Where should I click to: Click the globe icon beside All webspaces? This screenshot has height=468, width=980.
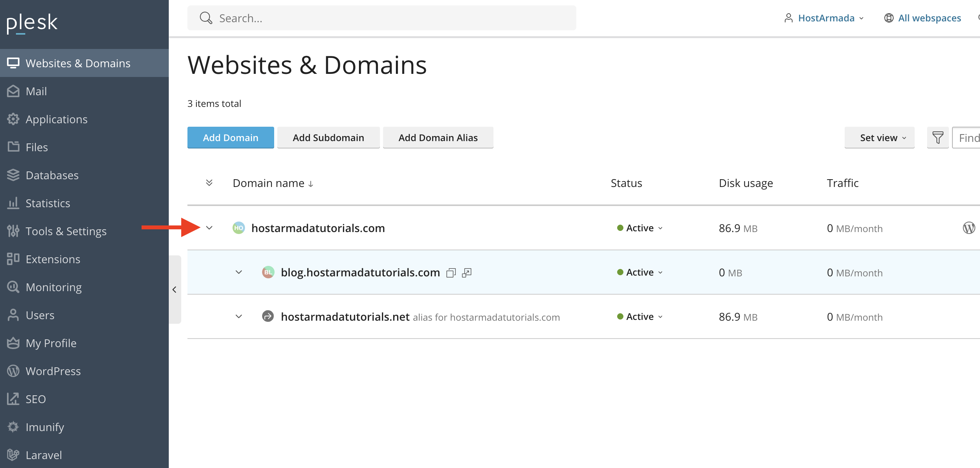click(x=889, y=18)
